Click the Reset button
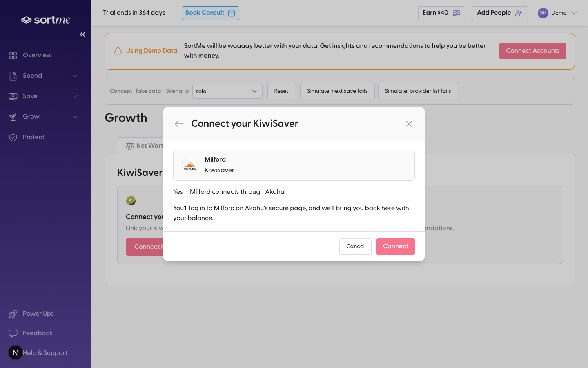 tap(281, 91)
